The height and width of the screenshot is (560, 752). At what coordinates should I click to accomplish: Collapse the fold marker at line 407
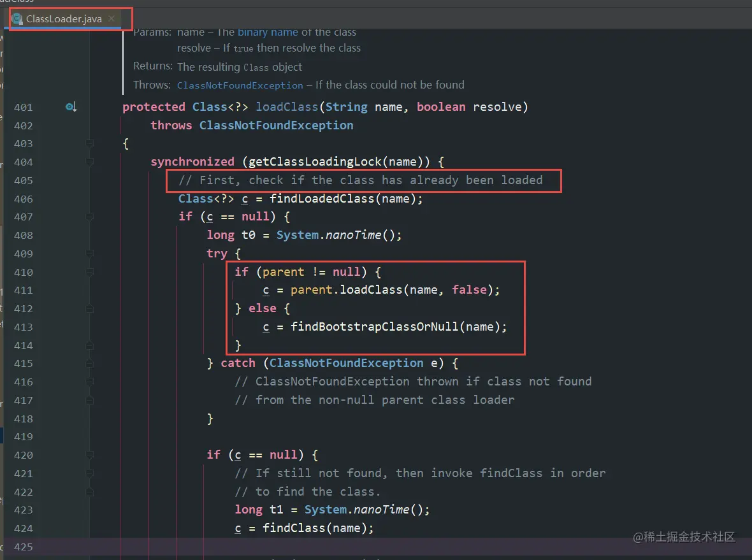[x=89, y=217]
